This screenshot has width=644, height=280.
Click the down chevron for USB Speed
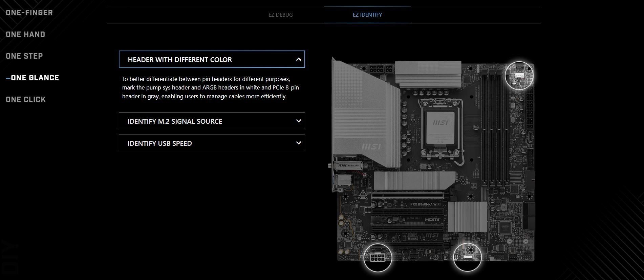click(x=298, y=143)
